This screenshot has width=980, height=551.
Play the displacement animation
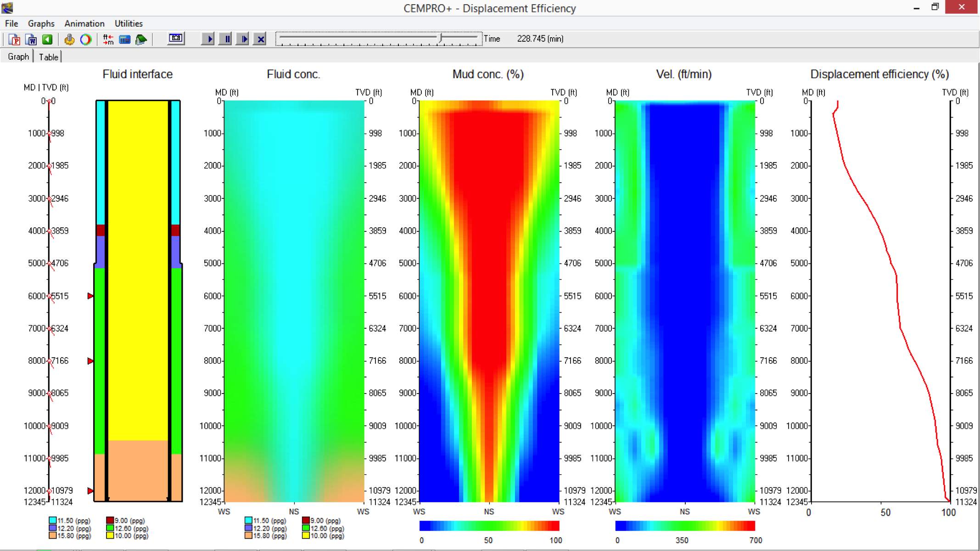(x=208, y=39)
